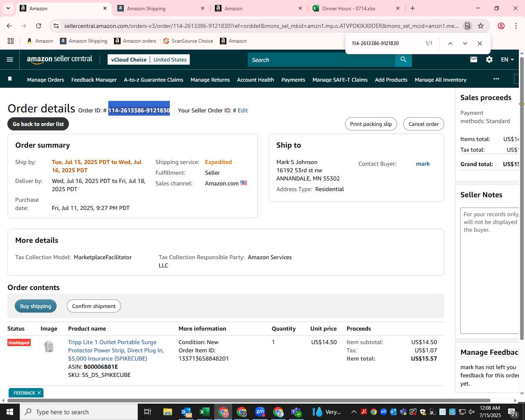The height and width of the screenshot is (420, 525).
Task: Open Amazon orders bookmark
Action: pyautogui.click(x=135, y=41)
